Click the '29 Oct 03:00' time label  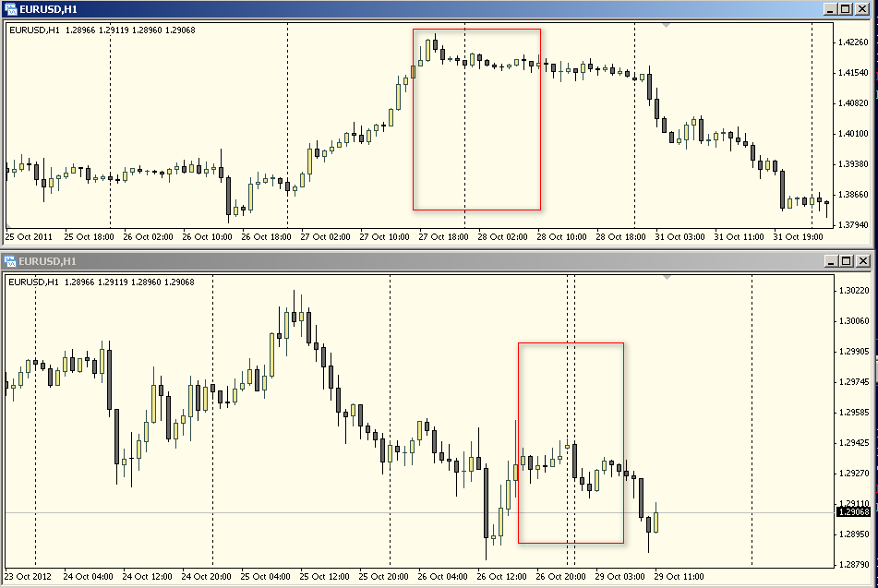[619, 577]
